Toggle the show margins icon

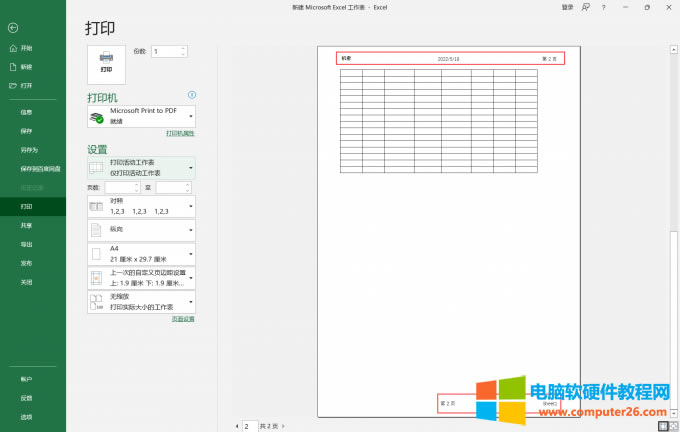[663, 426]
